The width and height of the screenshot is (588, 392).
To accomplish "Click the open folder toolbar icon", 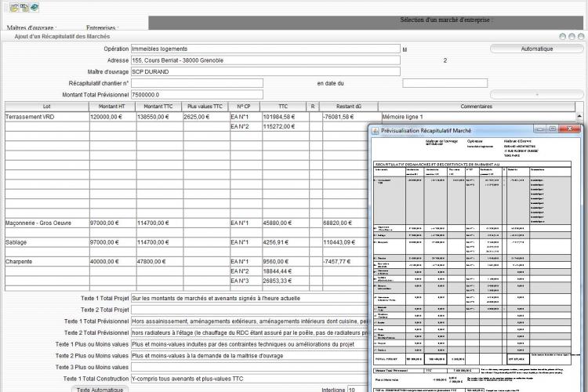I will click(x=14, y=8).
